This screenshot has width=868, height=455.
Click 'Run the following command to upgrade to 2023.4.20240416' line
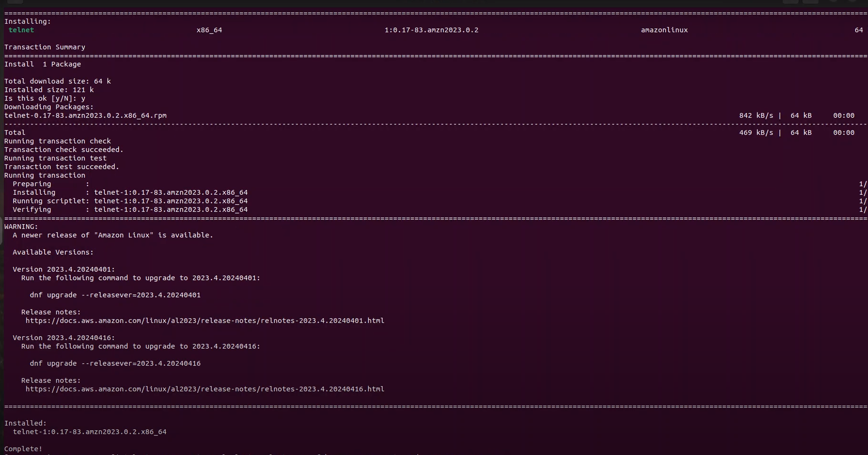141,346
